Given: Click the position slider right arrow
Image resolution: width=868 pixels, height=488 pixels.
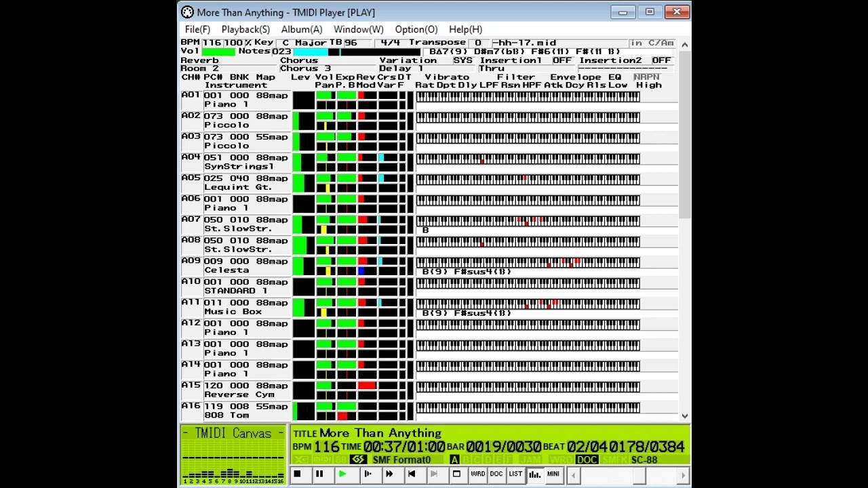Looking at the screenshot, I should tap(684, 475).
